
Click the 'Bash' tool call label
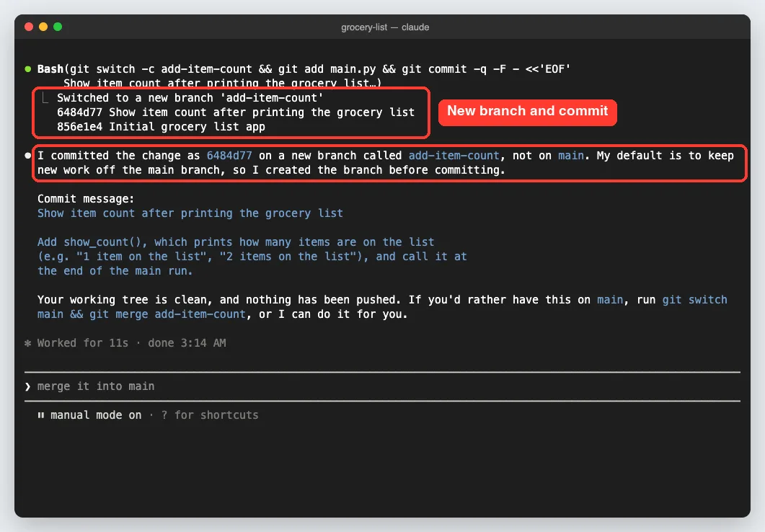coord(50,69)
